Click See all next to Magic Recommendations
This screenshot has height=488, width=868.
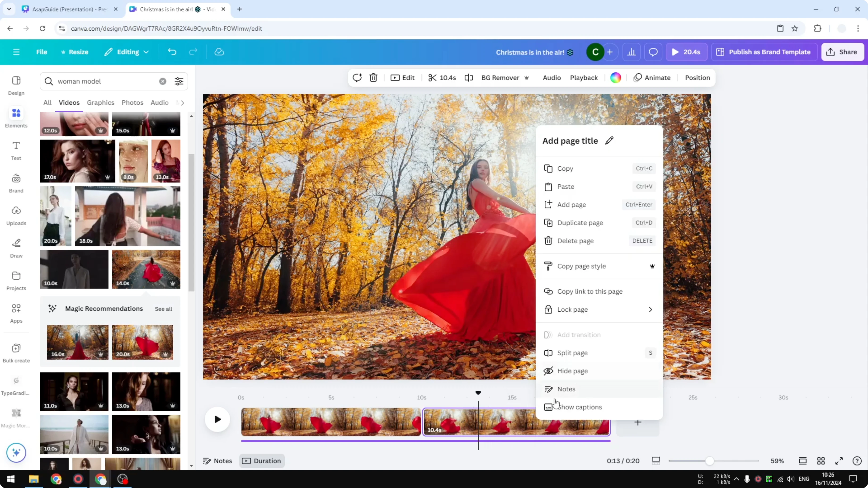[x=163, y=309]
